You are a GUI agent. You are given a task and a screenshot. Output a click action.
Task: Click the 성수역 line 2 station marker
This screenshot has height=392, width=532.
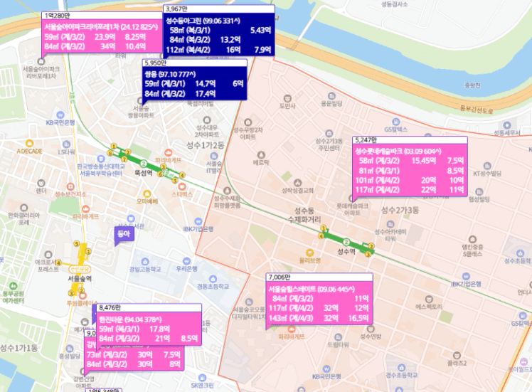click(346, 242)
